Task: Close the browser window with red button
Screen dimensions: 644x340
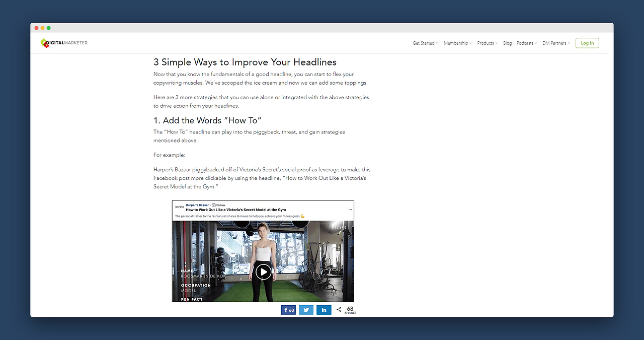Action: [x=37, y=28]
